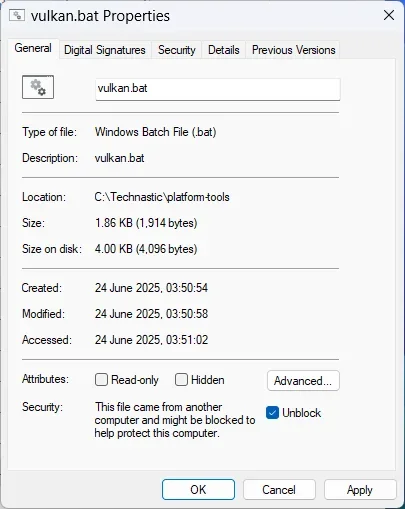
Task: Click the Size on disk value
Action: (x=146, y=249)
